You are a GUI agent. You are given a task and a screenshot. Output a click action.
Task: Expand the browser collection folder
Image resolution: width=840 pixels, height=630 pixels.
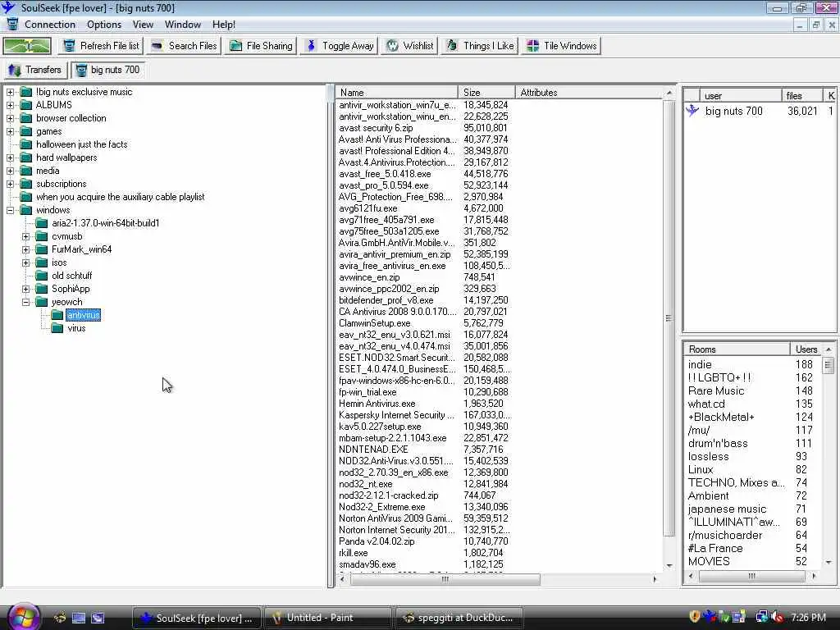coord(10,118)
